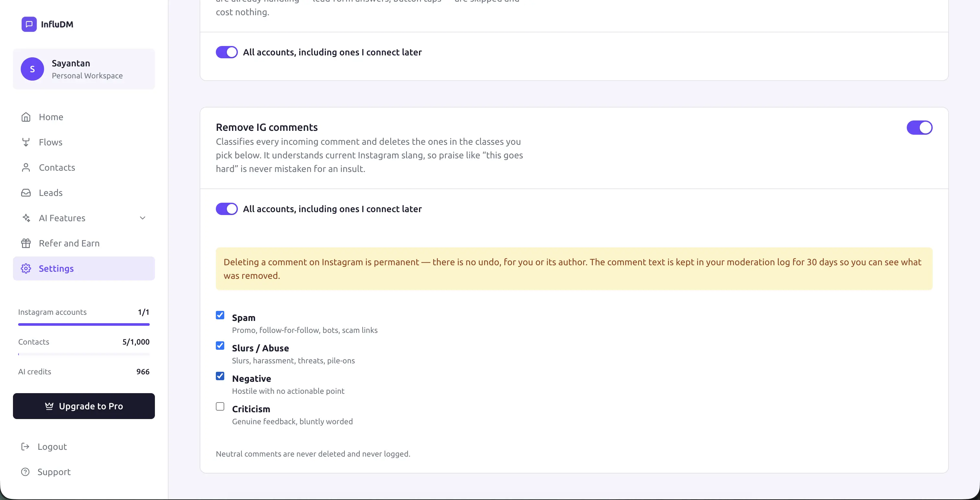Screen dimensions: 980x500
Task: Select the Settings menu item
Action: (x=84, y=268)
